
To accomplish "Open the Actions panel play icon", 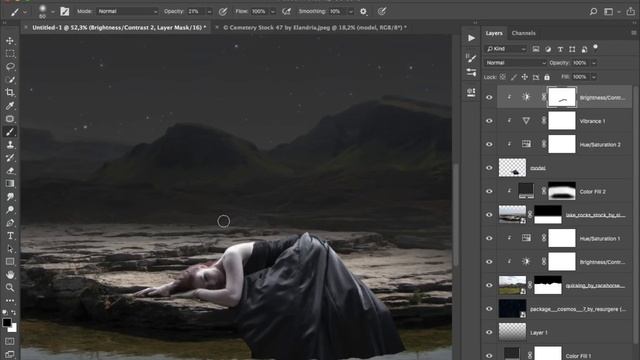I will 471,38.
